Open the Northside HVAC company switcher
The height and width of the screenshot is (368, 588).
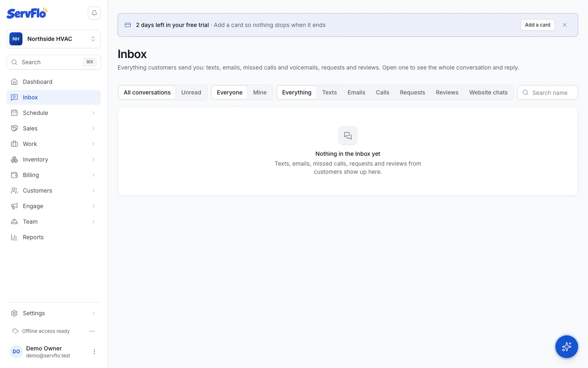53,39
